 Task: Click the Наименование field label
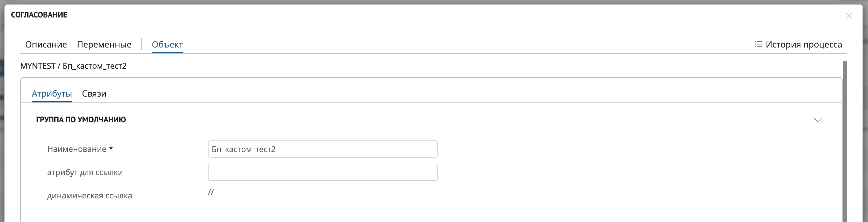pos(76,149)
